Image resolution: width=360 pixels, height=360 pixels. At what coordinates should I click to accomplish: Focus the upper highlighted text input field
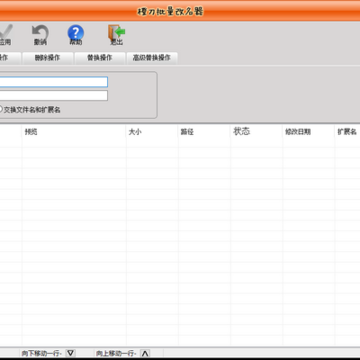click(x=54, y=82)
